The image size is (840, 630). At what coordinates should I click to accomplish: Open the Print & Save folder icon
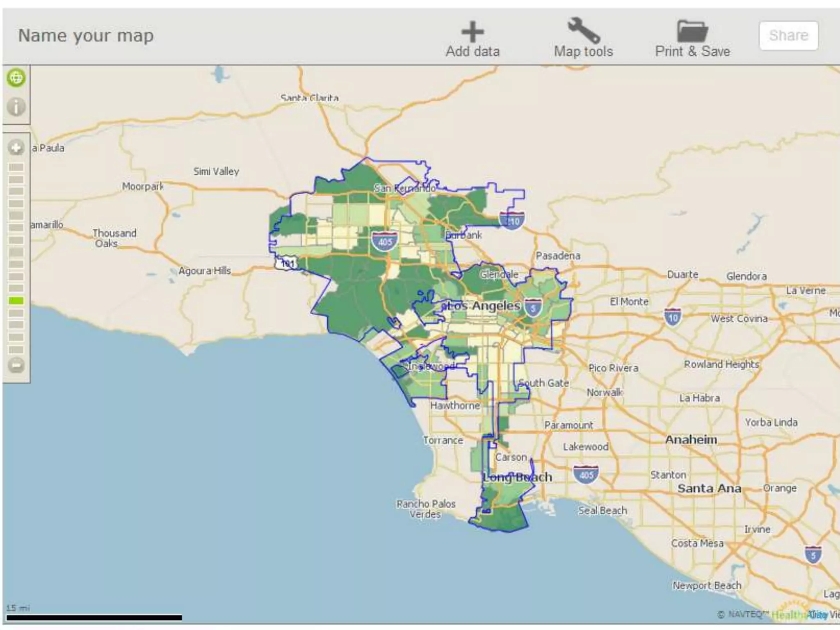(692, 31)
